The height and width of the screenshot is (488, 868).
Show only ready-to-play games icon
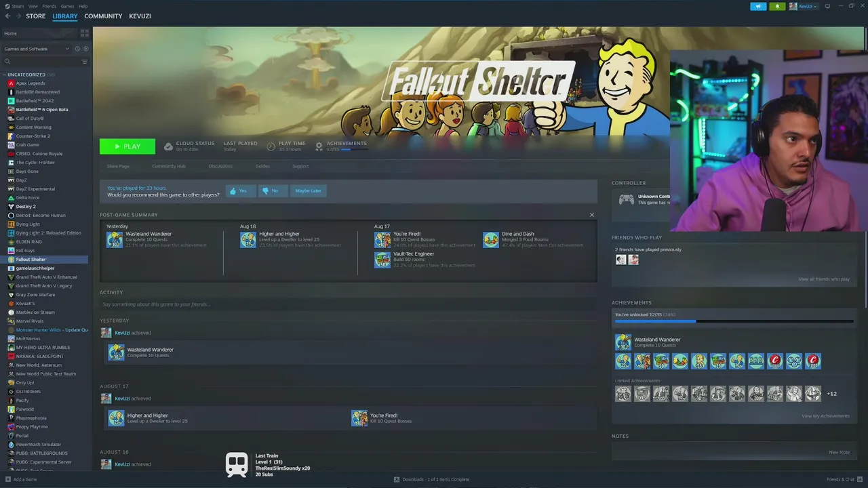[x=85, y=49]
